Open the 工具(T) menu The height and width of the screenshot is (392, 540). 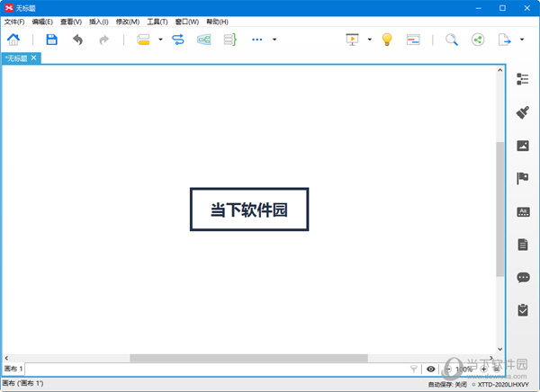point(157,22)
